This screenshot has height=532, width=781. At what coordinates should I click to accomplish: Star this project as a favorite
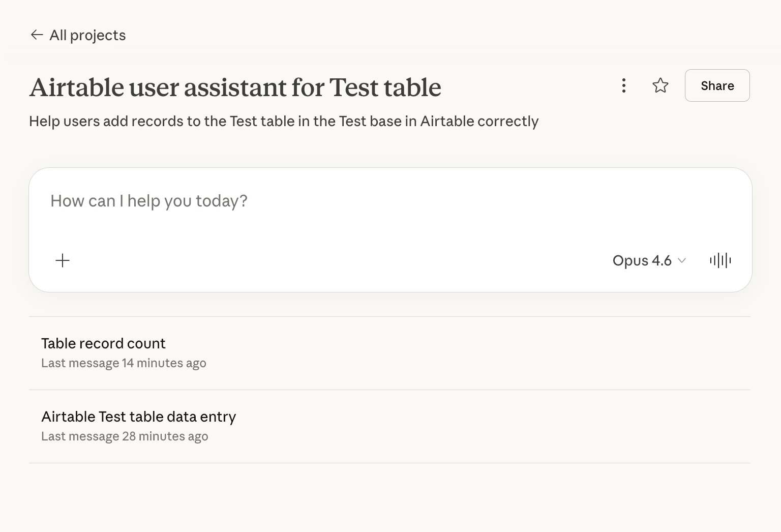click(x=660, y=85)
